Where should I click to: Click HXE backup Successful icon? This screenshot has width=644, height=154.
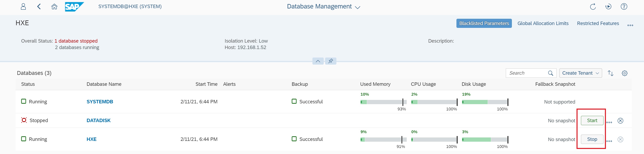pyautogui.click(x=294, y=139)
